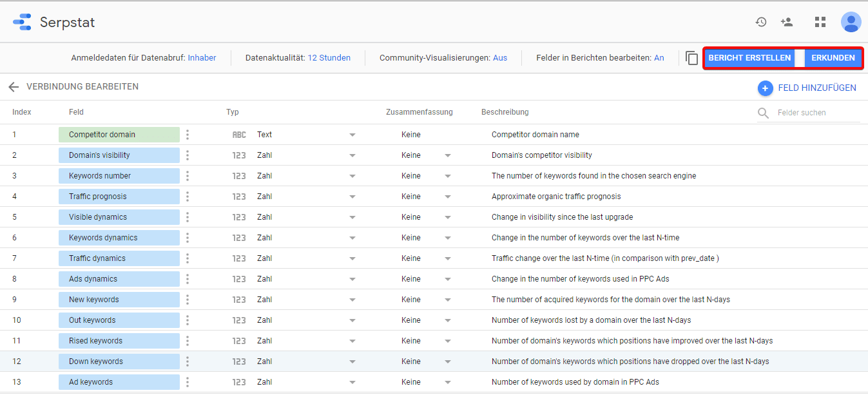868x395 pixels.
Task: Click the 123 type icon for Domain's visibility
Action: tap(239, 155)
